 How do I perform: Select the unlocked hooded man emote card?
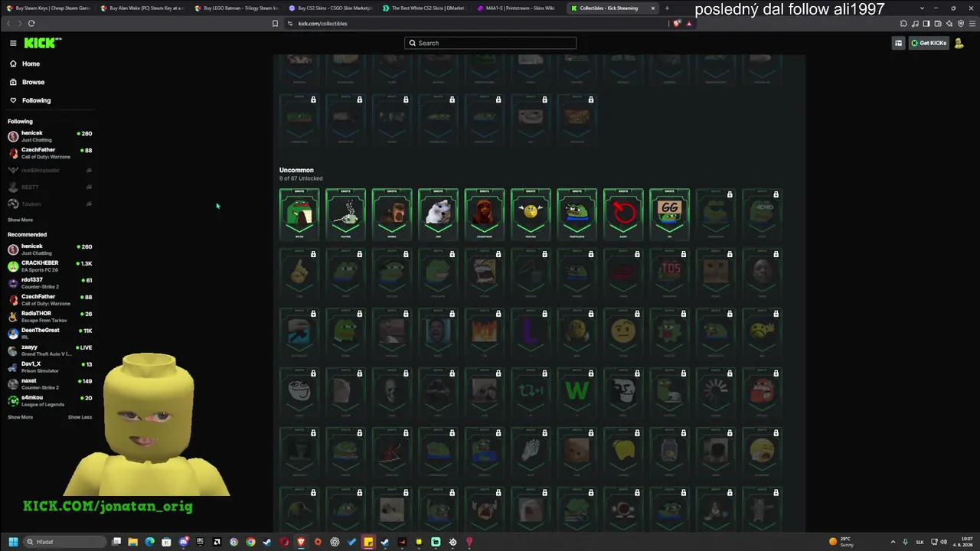pyautogui.click(x=485, y=214)
